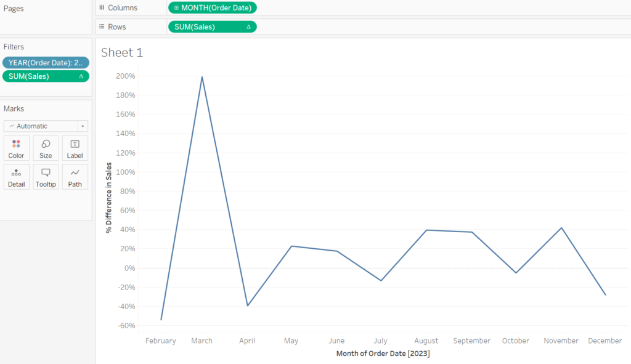Expand the MONTH(Order Date) pill plus icon
This screenshot has width=631, height=364.
pos(176,7)
